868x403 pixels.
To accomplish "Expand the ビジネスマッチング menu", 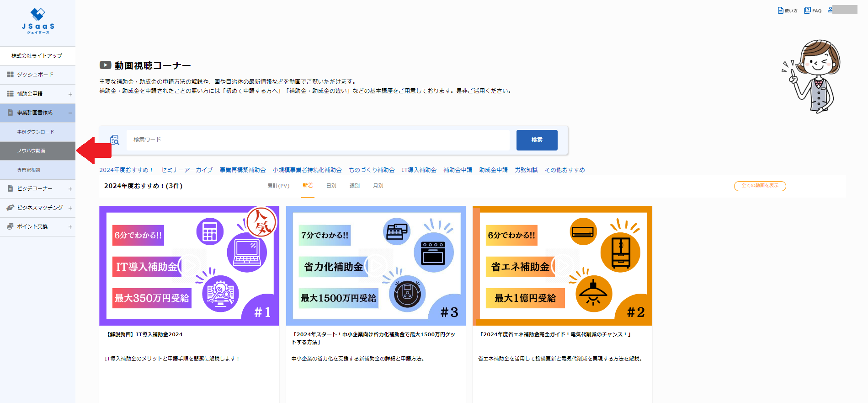I will coord(70,208).
